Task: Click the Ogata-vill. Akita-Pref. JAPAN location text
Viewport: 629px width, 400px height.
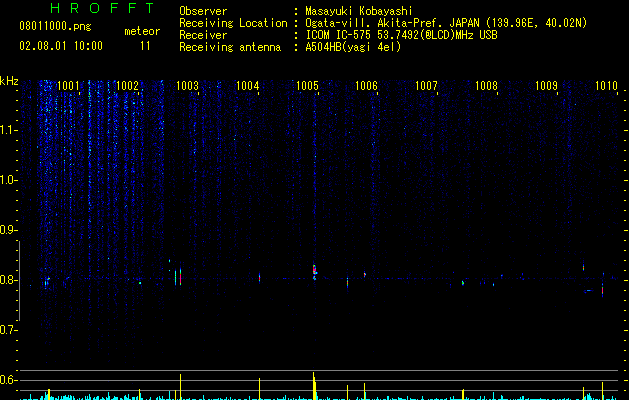Action: click(446, 23)
